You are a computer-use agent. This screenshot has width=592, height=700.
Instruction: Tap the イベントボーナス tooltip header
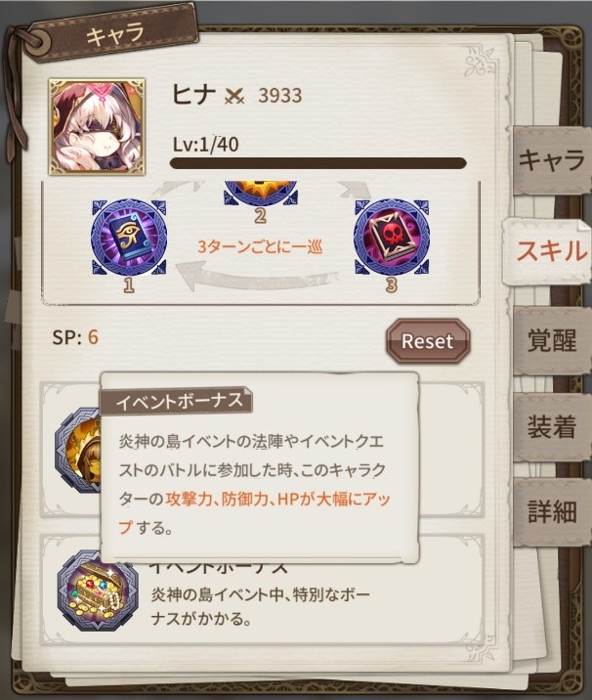click(x=177, y=401)
